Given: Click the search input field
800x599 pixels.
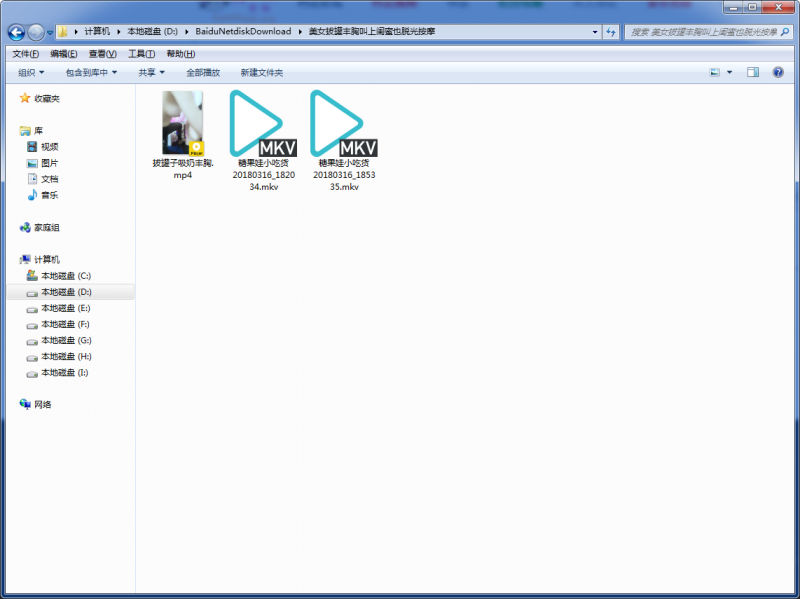Looking at the screenshot, I should point(705,32).
